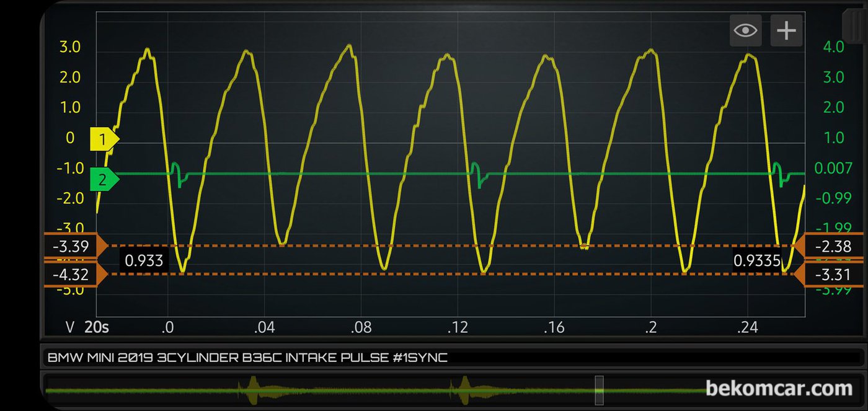The height and width of the screenshot is (411, 868).
Task: Click the 0.933 cursor delta readout
Action: click(144, 260)
